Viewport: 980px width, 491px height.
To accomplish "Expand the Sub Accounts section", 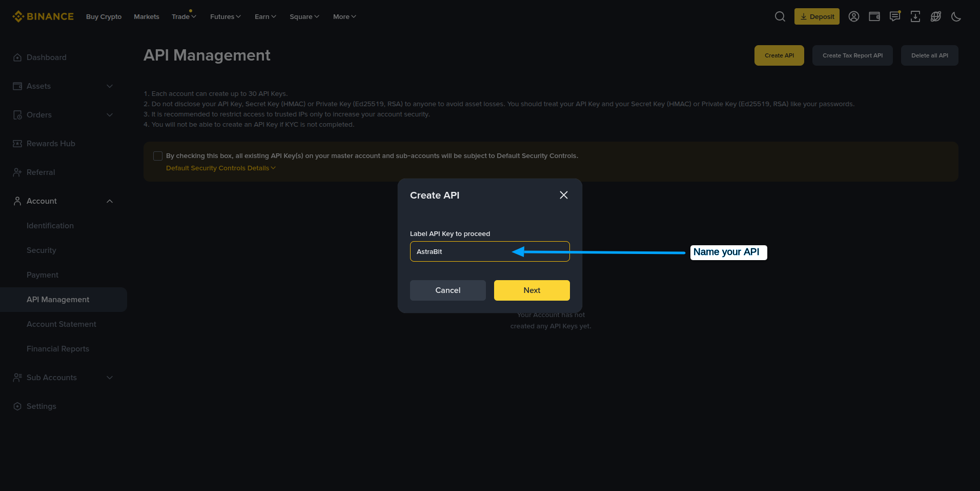I will point(110,378).
